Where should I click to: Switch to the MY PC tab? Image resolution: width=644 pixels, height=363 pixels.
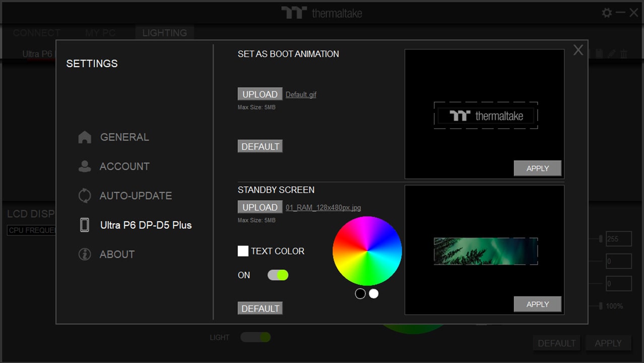tap(100, 33)
